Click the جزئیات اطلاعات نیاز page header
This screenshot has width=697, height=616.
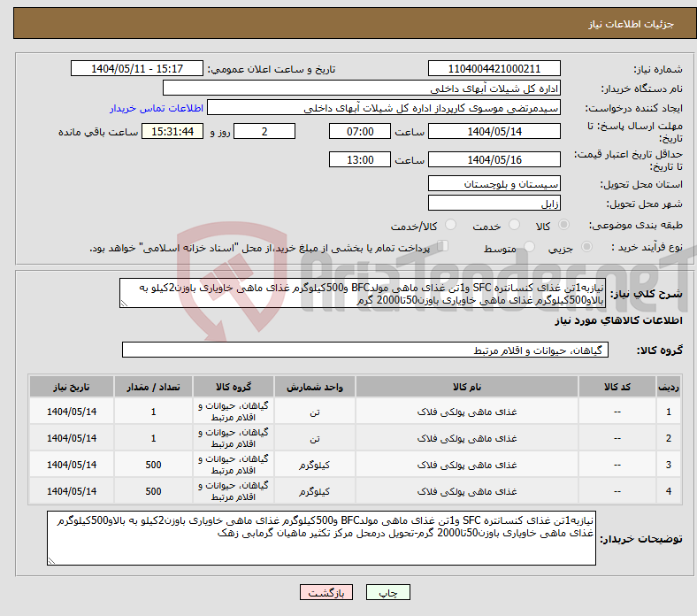(632, 24)
